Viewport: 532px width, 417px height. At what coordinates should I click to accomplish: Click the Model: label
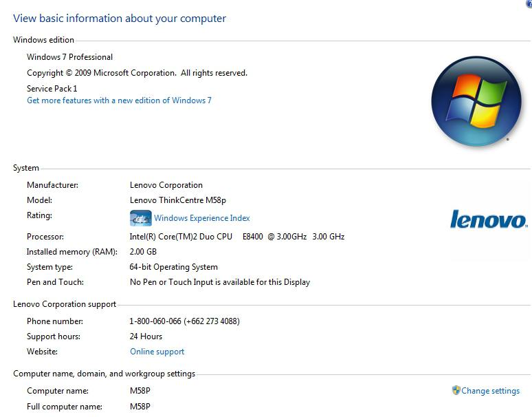click(x=39, y=200)
